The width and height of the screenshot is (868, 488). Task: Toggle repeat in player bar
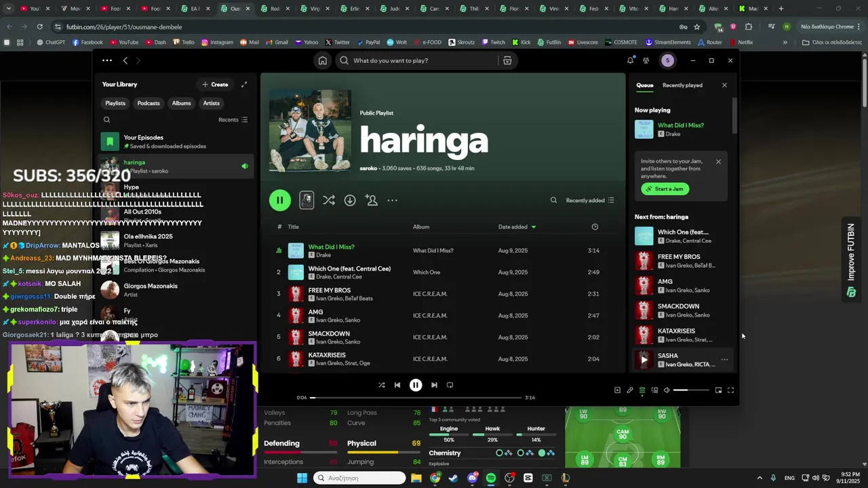click(x=450, y=385)
